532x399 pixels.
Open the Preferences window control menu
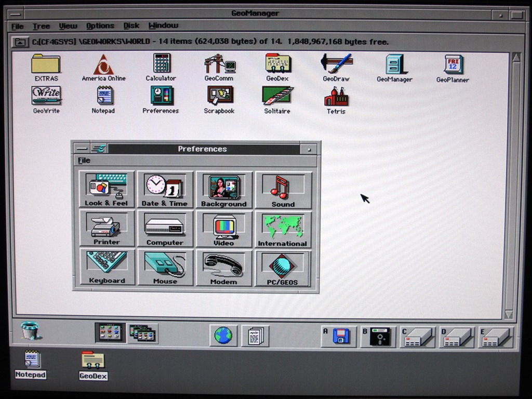click(81, 149)
